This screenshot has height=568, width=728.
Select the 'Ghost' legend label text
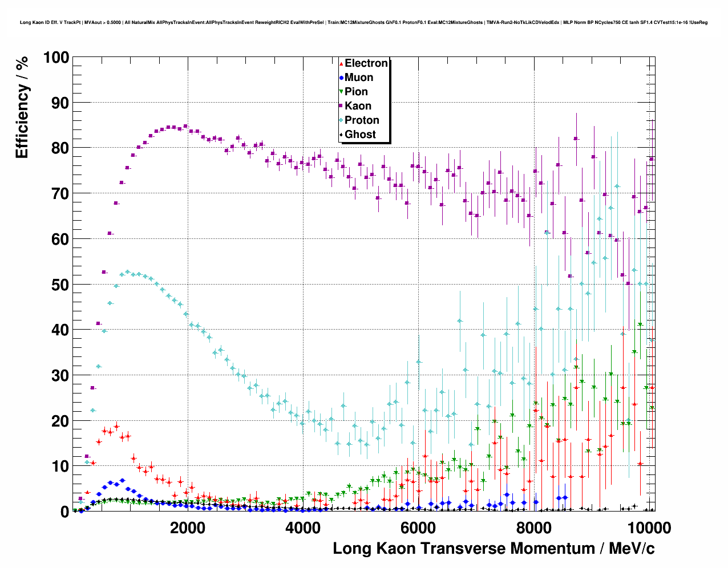[x=360, y=135]
